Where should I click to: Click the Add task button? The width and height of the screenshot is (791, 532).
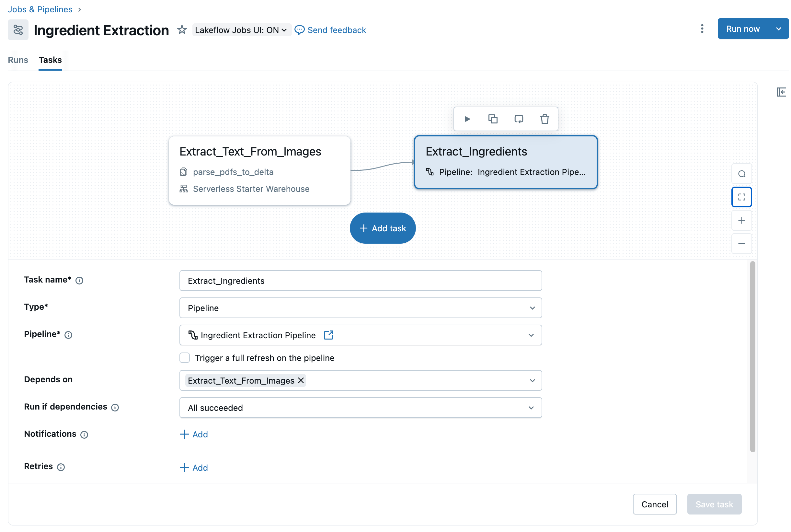tap(383, 228)
